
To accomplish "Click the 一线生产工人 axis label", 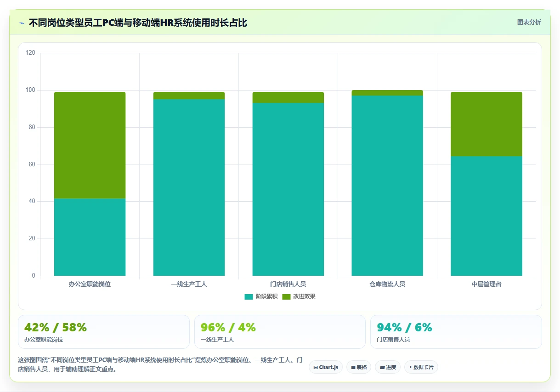I will pos(189,284).
